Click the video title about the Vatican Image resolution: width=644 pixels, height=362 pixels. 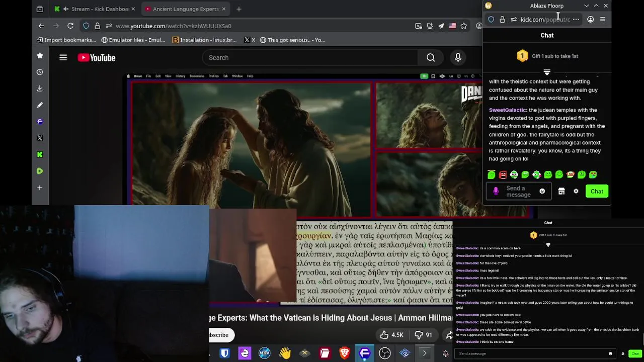[x=331, y=318]
